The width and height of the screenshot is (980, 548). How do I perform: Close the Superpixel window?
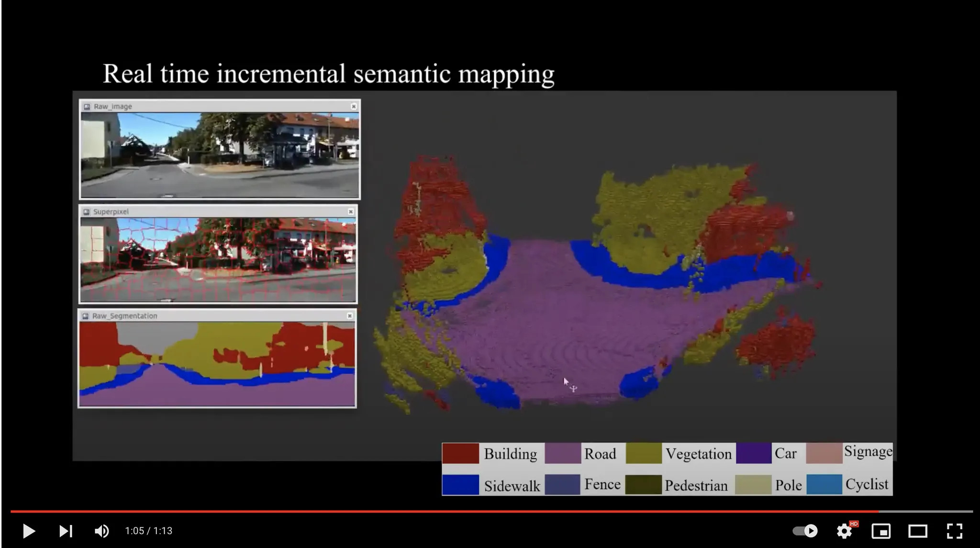click(351, 211)
